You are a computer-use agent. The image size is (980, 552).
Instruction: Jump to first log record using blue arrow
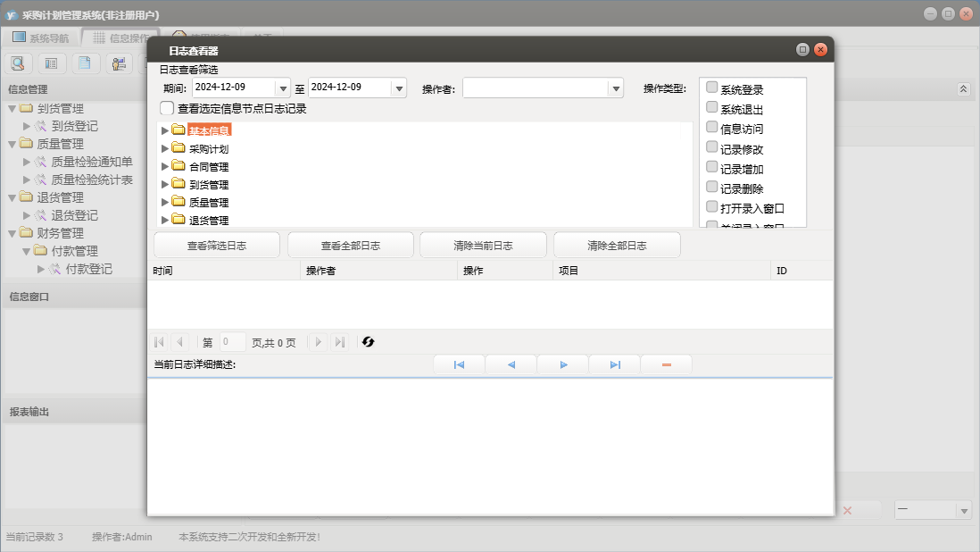(459, 365)
